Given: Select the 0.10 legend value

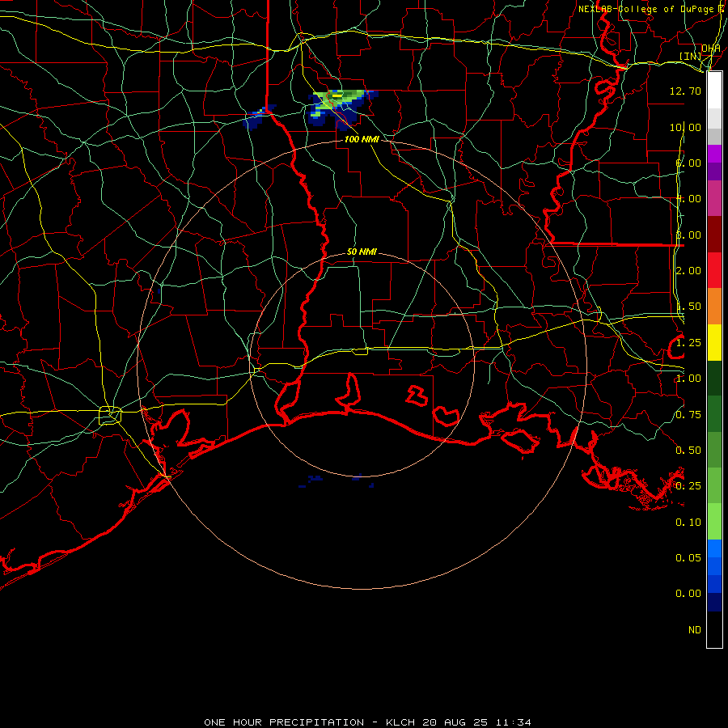Looking at the screenshot, I should 688,523.
